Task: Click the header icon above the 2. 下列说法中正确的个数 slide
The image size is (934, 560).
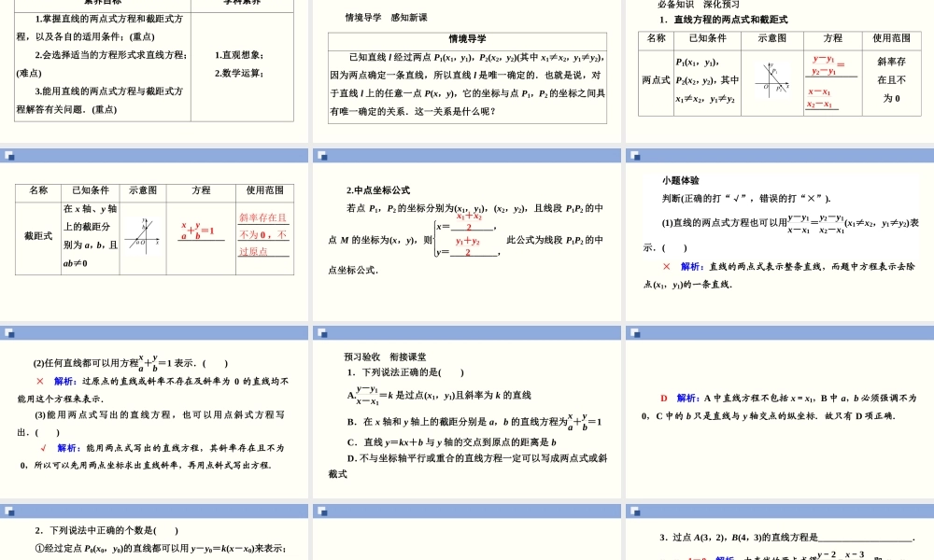Action: coord(9,511)
